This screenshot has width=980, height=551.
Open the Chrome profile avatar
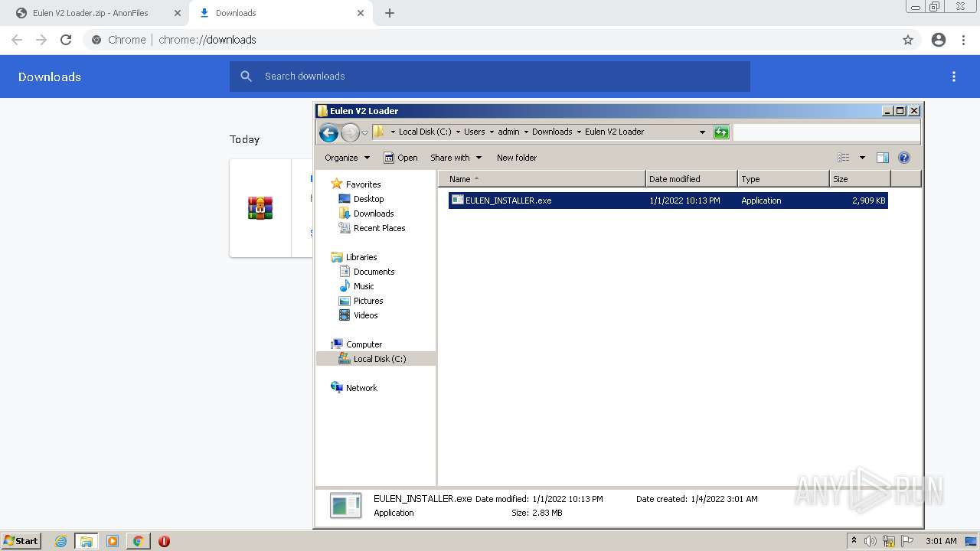coord(939,40)
